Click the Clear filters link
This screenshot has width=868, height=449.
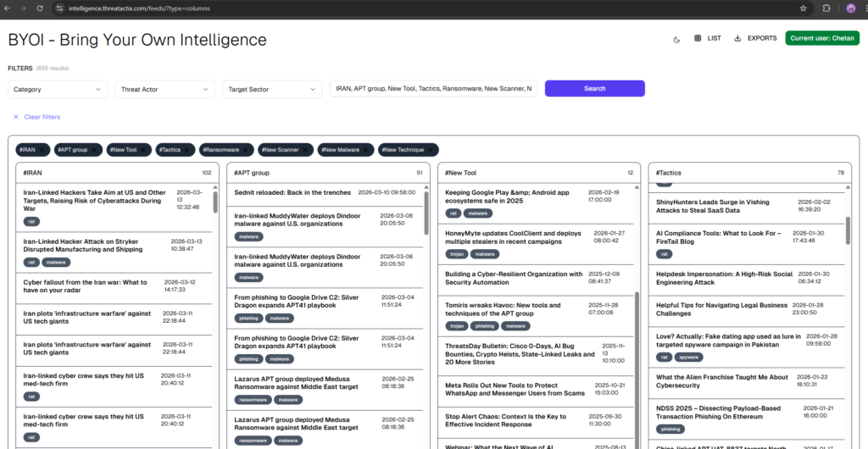pos(42,117)
